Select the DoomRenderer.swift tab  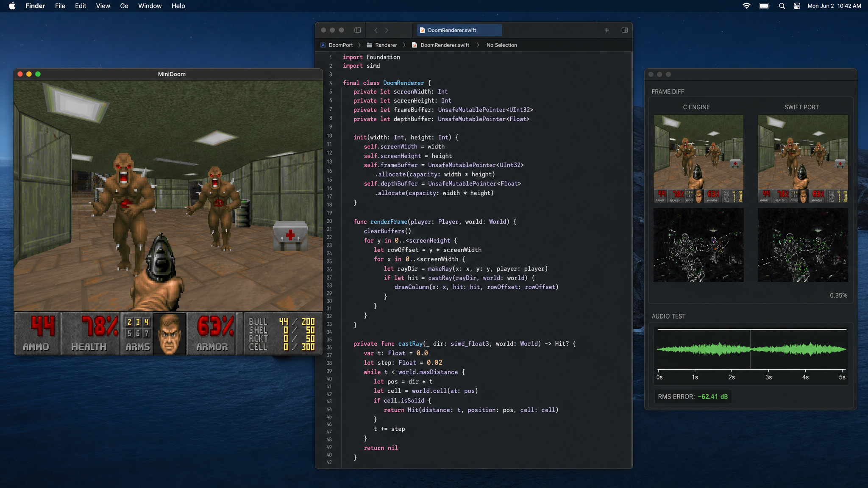click(x=459, y=30)
